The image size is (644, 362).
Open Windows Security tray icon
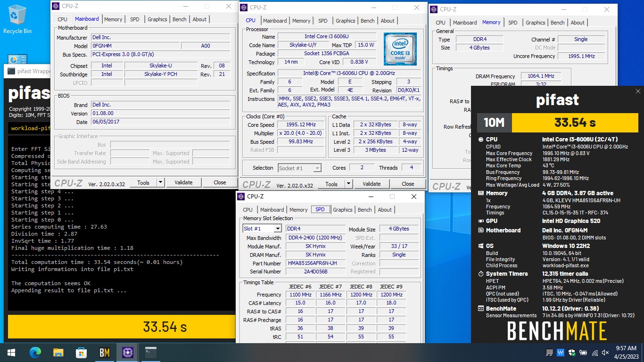pyautogui.click(x=572, y=353)
